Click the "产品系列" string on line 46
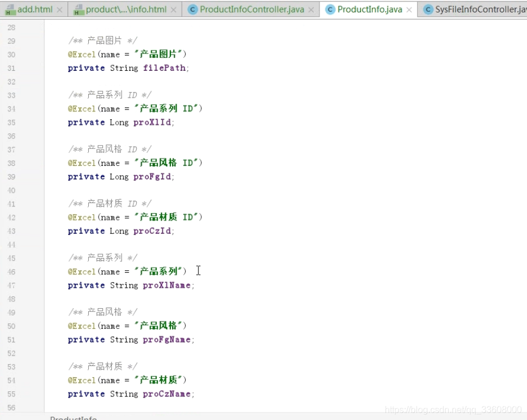The image size is (527, 420). (158, 272)
